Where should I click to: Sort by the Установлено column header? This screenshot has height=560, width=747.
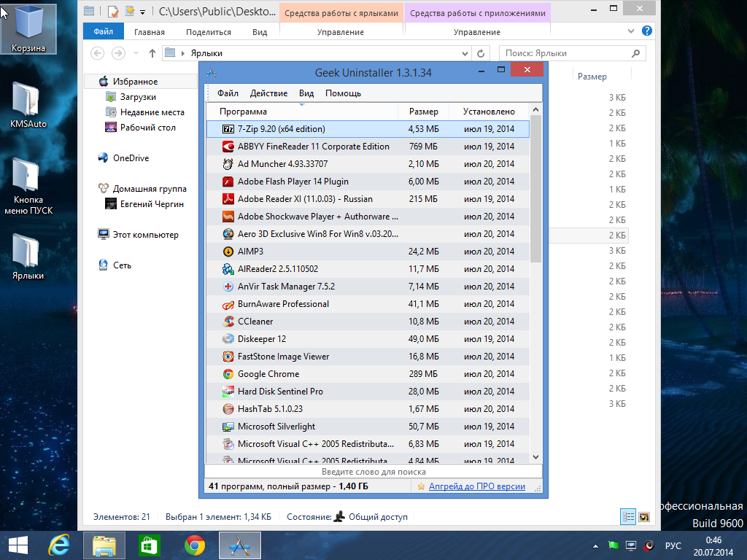pyautogui.click(x=489, y=112)
